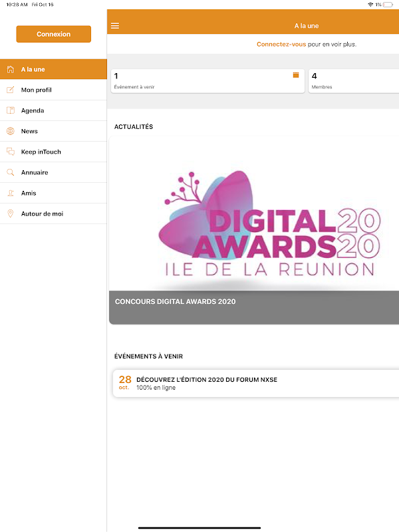Open the Digital Awards 2020 news image
Screen dimensions: 399x532
[x=254, y=213]
